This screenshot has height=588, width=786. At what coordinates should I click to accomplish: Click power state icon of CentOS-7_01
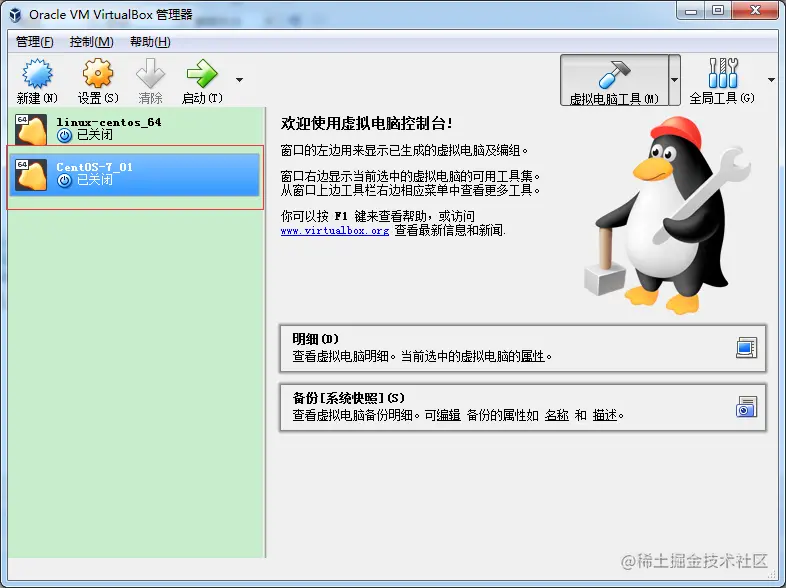pos(64,180)
